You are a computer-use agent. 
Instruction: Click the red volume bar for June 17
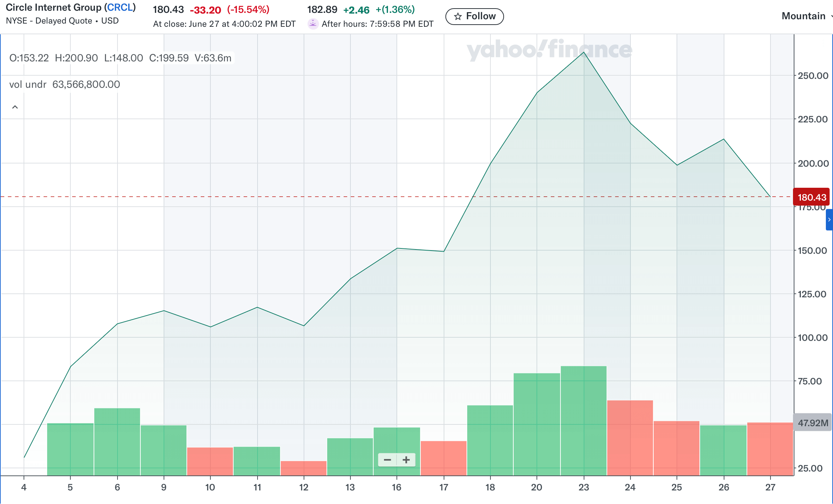point(444,458)
